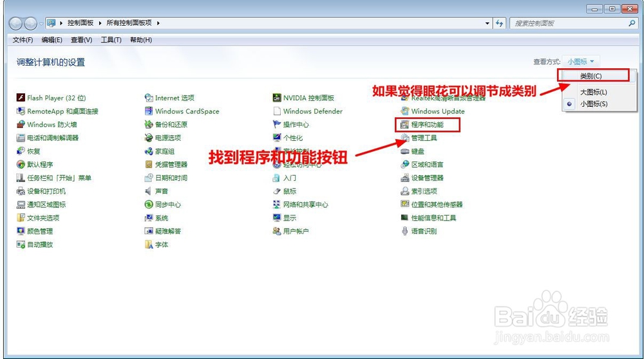Click the 控制面板 breadcrumb link
Viewport: 644px width, 359px height.
click(x=80, y=23)
